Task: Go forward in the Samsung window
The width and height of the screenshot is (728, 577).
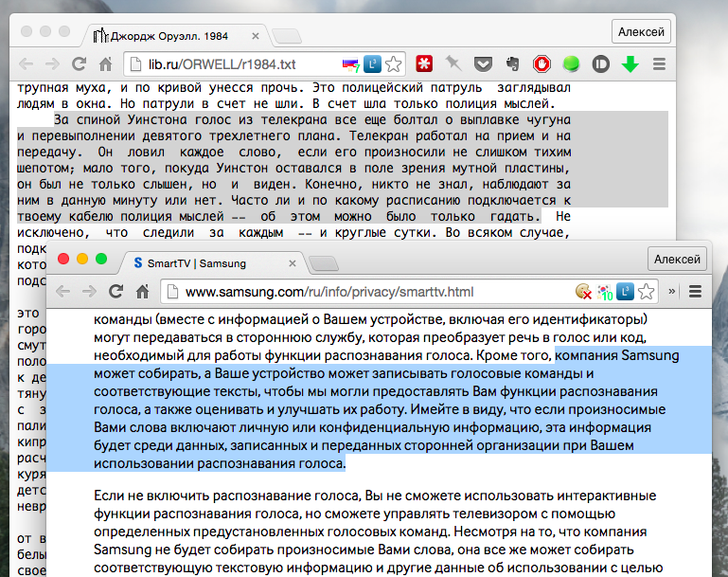Action: [89, 292]
